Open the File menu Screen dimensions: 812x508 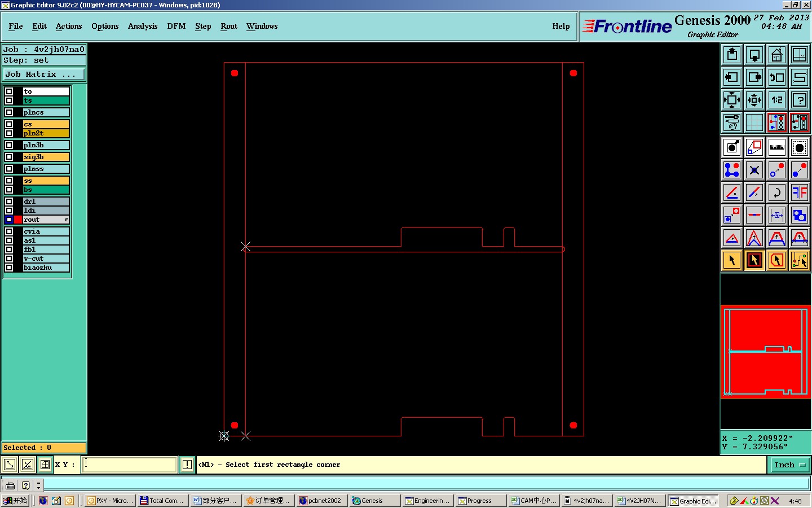coord(16,26)
